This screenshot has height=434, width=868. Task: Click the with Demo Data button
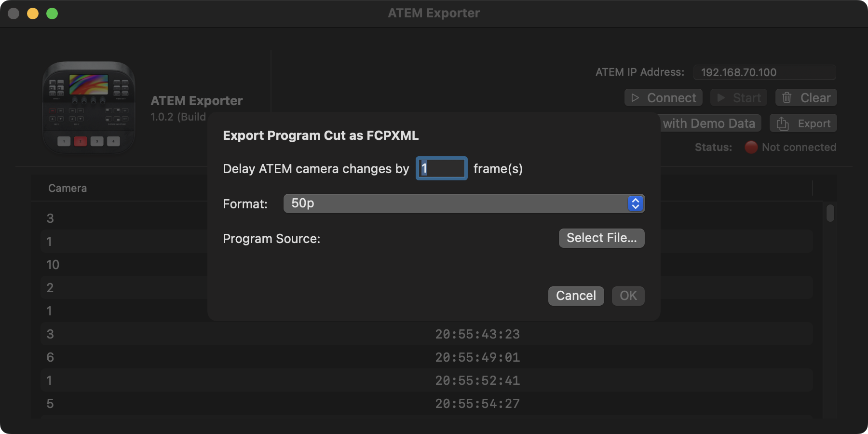click(709, 123)
